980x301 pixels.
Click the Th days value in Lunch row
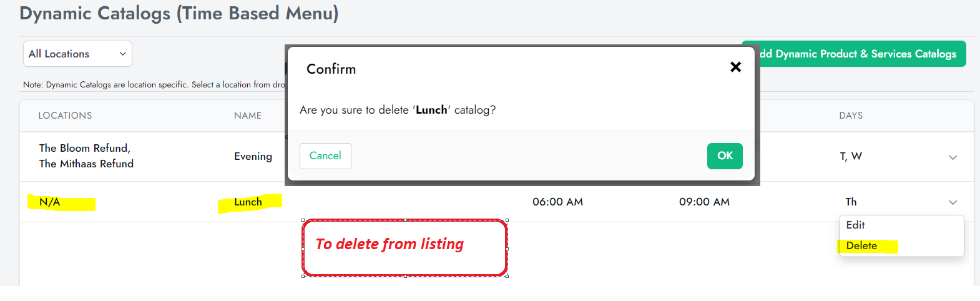pyautogui.click(x=851, y=202)
